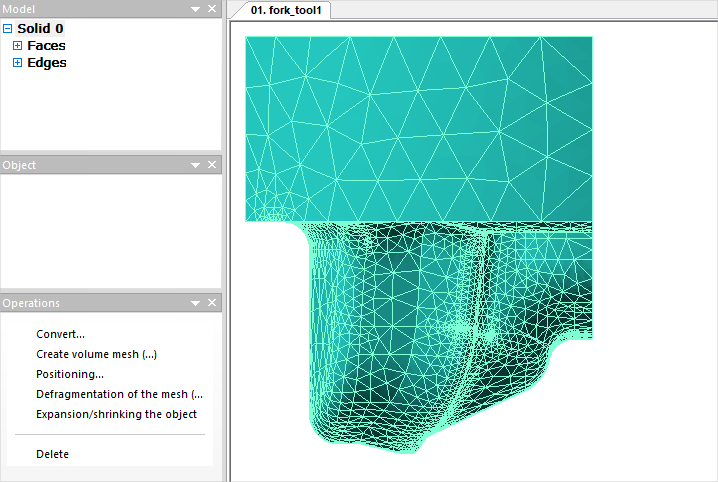The image size is (718, 482).
Task: Start Defragmentation of the mesh operation
Action: coord(119,394)
